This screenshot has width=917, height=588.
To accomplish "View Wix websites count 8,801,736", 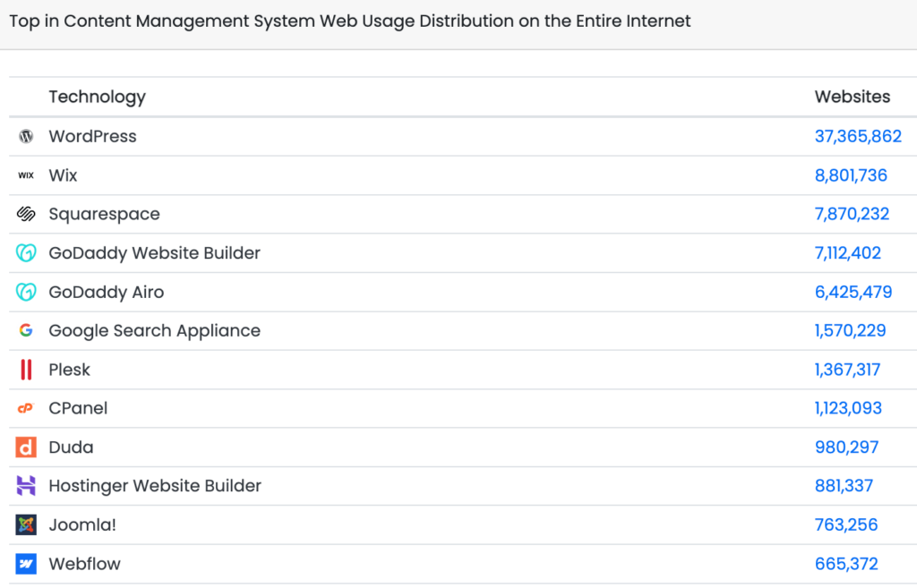I will pyautogui.click(x=851, y=175).
